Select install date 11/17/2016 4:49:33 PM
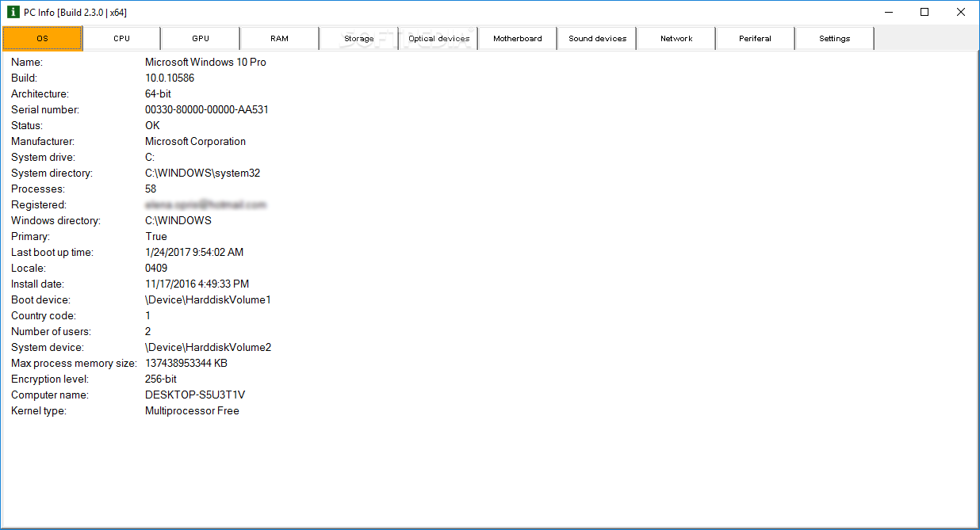Viewport: 980px width, 530px height. tap(197, 284)
